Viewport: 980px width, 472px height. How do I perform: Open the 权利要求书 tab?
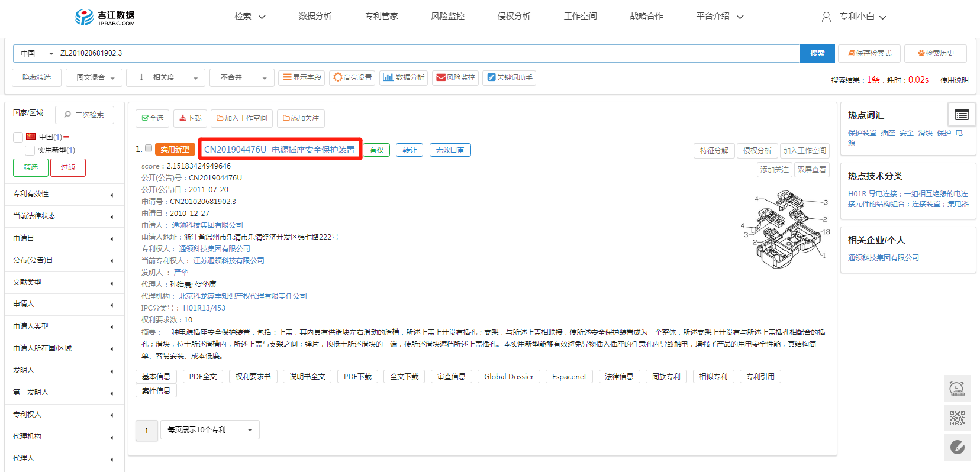click(x=253, y=377)
